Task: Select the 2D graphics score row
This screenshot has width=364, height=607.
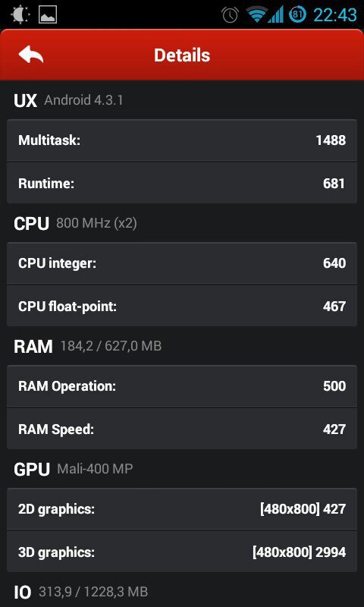Action: (182, 509)
